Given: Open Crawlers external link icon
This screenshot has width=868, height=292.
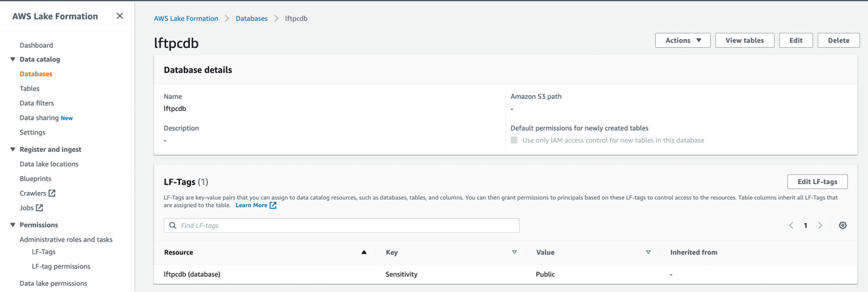Looking at the screenshot, I should [x=52, y=193].
